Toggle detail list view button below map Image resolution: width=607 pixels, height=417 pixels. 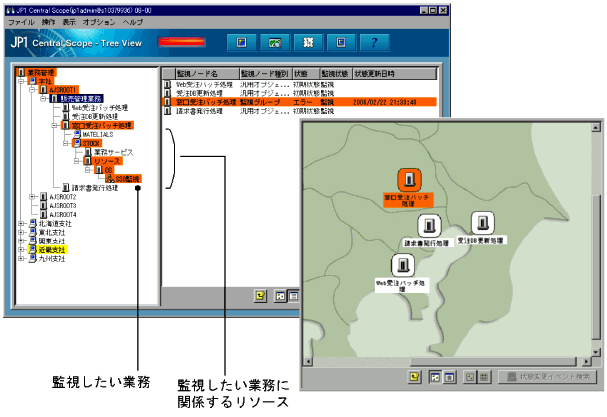pos(450,377)
